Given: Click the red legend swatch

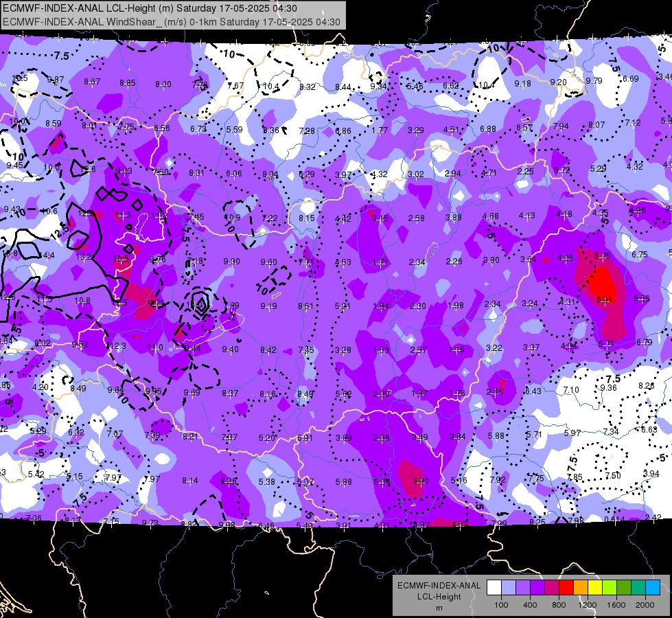Looking at the screenshot, I should (x=566, y=588).
